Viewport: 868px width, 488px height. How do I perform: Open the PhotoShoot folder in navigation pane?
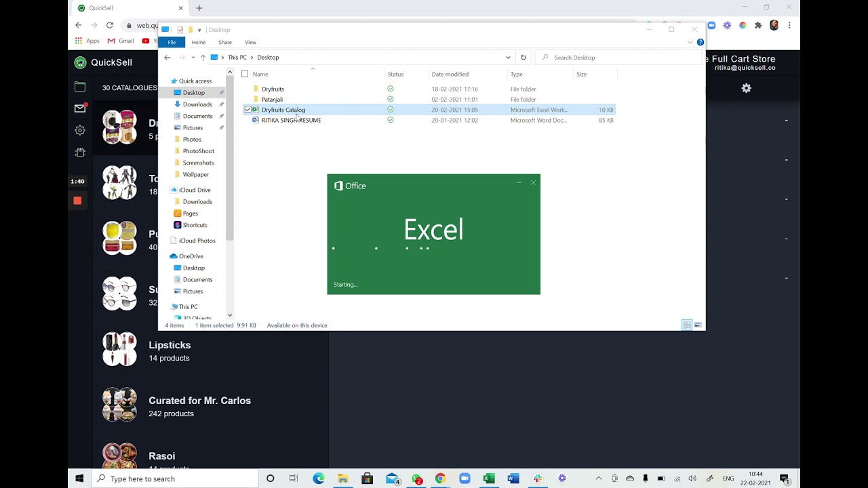198,151
